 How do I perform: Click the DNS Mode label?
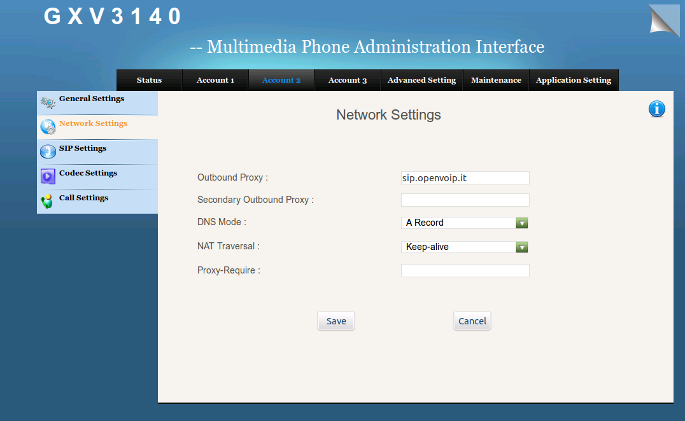tap(222, 222)
